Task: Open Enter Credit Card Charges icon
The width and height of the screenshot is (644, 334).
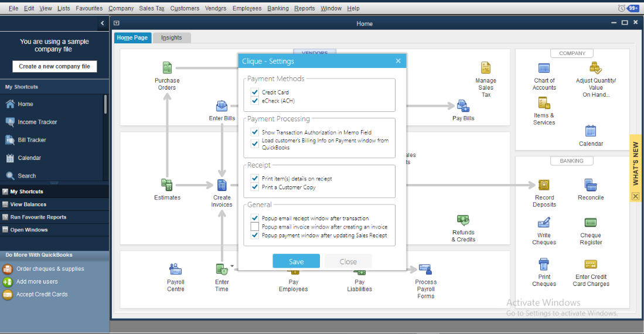Action: [x=591, y=264]
